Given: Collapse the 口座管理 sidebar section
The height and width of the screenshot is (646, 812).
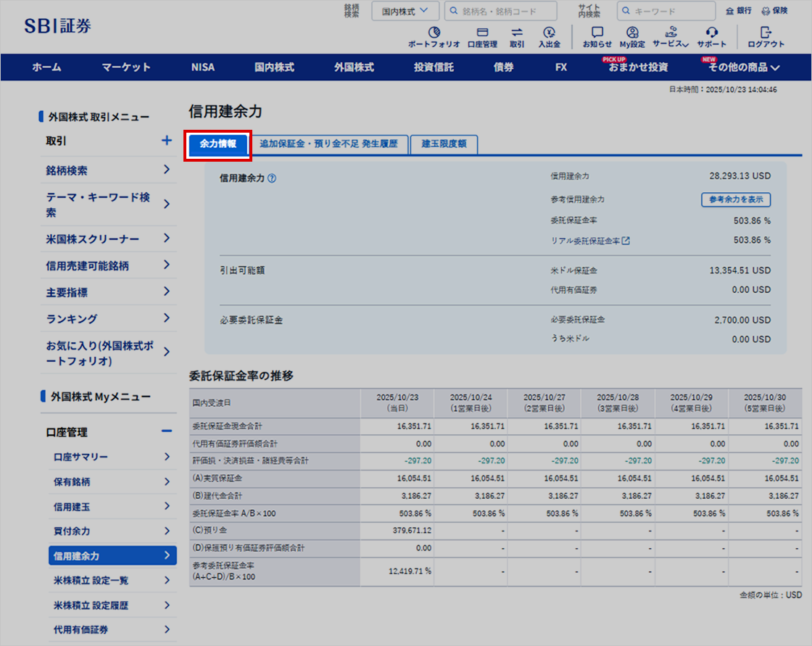Looking at the screenshot, I should [167, 432].
